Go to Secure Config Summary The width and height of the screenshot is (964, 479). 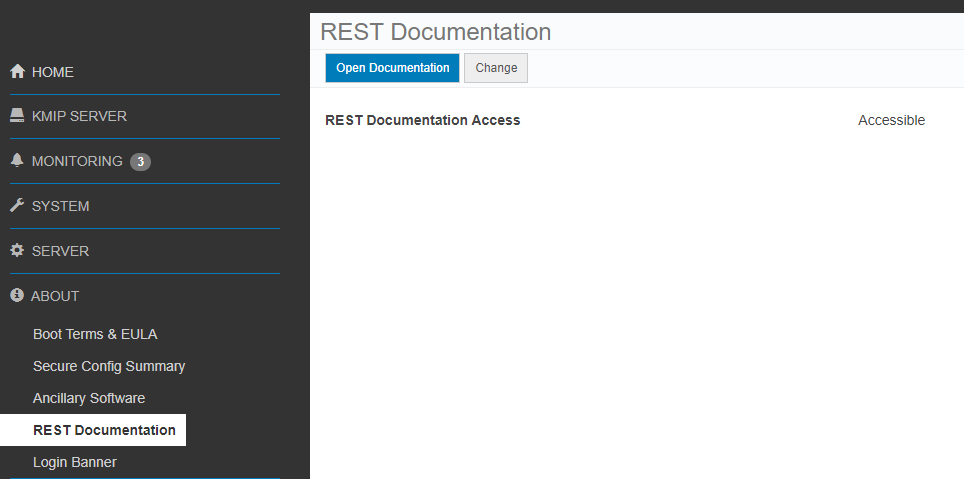109,366
